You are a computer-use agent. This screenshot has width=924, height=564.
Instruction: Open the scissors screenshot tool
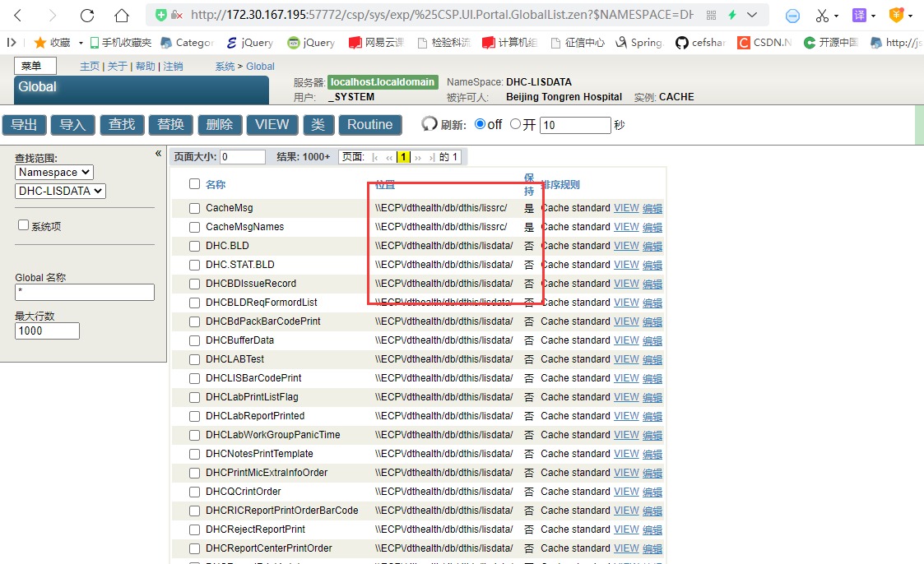point(822,16)
